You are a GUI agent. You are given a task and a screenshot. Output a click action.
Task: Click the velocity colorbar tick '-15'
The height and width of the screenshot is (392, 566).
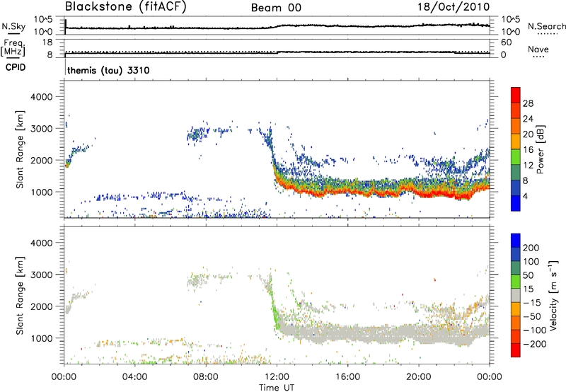(532, 302)
